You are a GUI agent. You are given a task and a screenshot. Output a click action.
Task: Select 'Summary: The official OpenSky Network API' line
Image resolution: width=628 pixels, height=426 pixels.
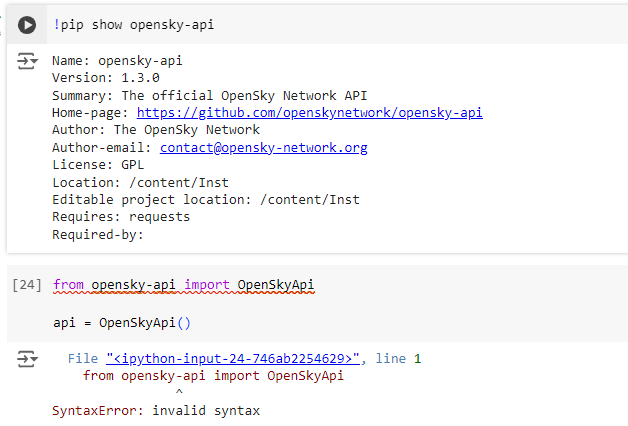click(x=209, y=96)
